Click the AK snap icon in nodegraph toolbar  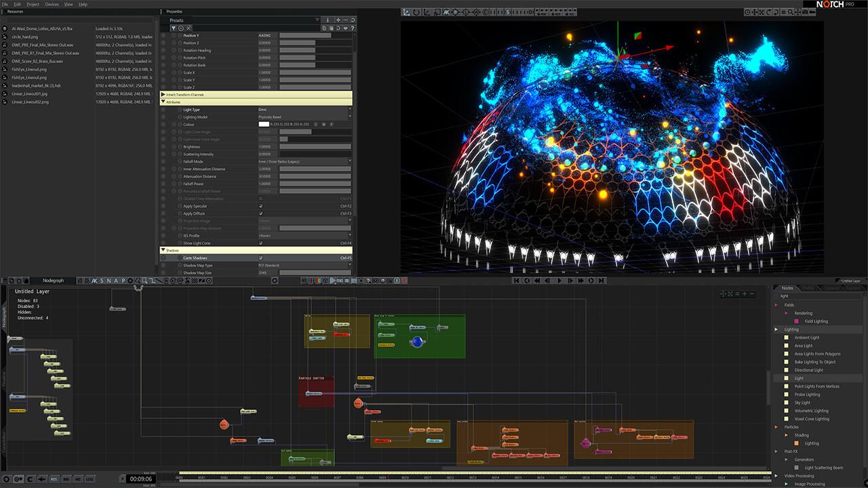(x=94, y=281)
